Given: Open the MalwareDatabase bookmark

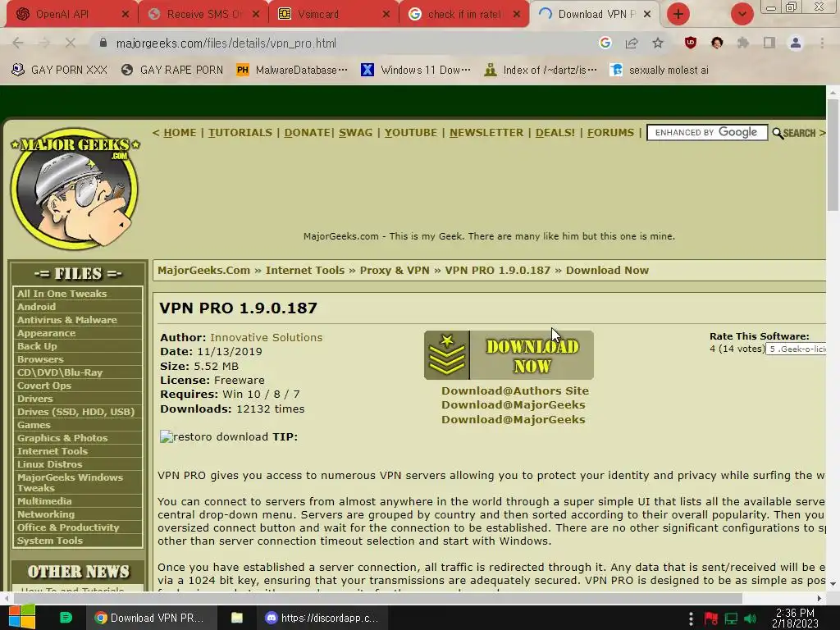Looking at the screenshot, I should [293, 70].
